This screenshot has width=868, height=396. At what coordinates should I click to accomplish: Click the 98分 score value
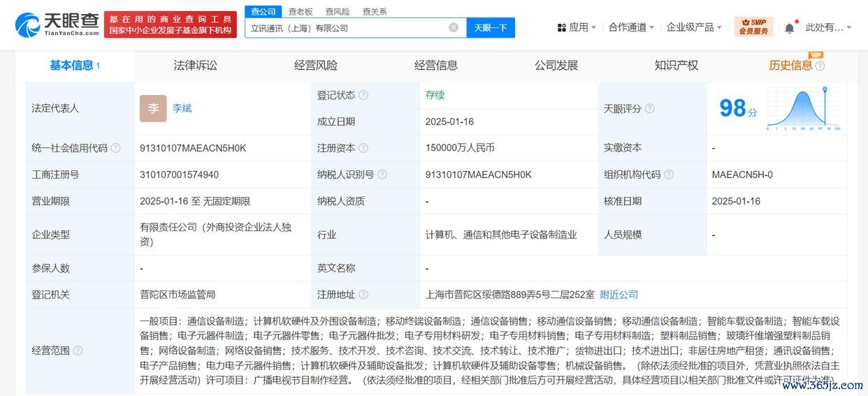738,108
